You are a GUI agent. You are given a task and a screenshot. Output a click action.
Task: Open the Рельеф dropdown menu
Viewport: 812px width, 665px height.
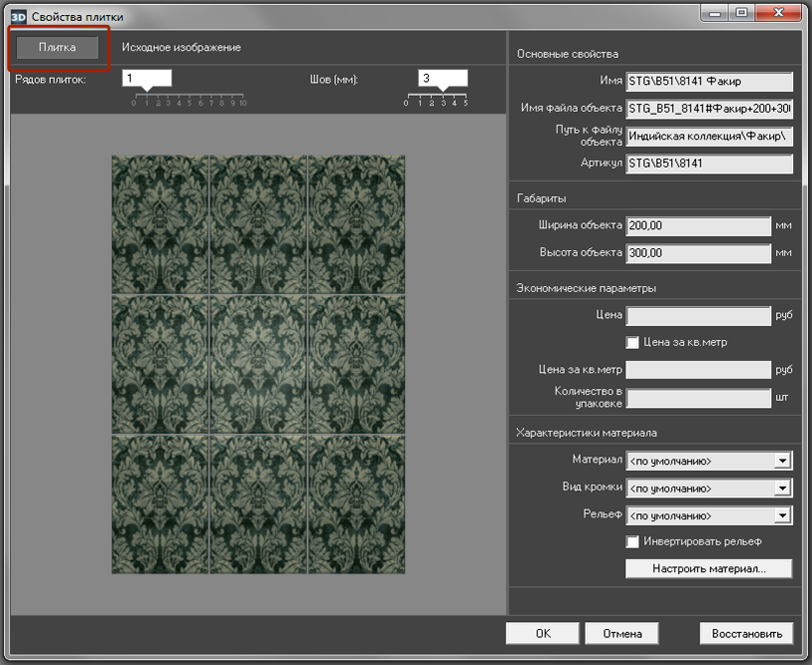coord(782,515)
